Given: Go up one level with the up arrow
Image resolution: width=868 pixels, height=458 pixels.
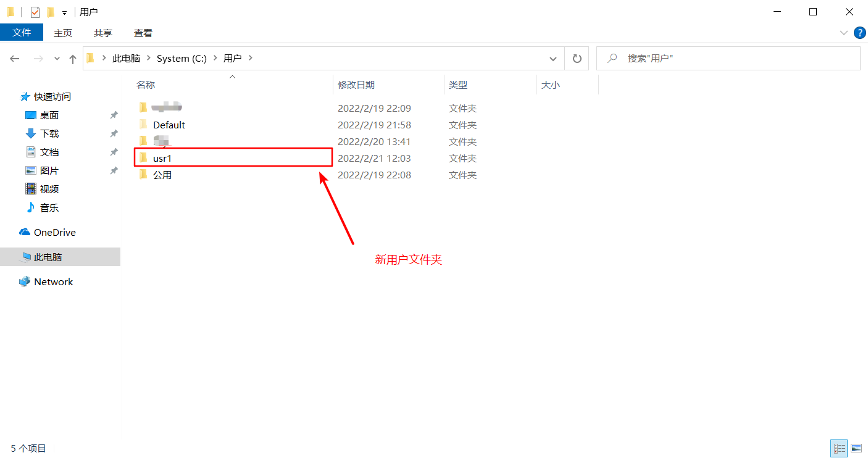Looking at the screenshot, I should (73, 59).
